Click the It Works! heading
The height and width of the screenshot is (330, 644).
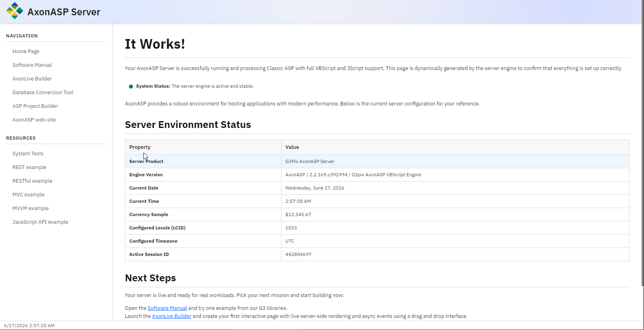click(x=155, y=44)
